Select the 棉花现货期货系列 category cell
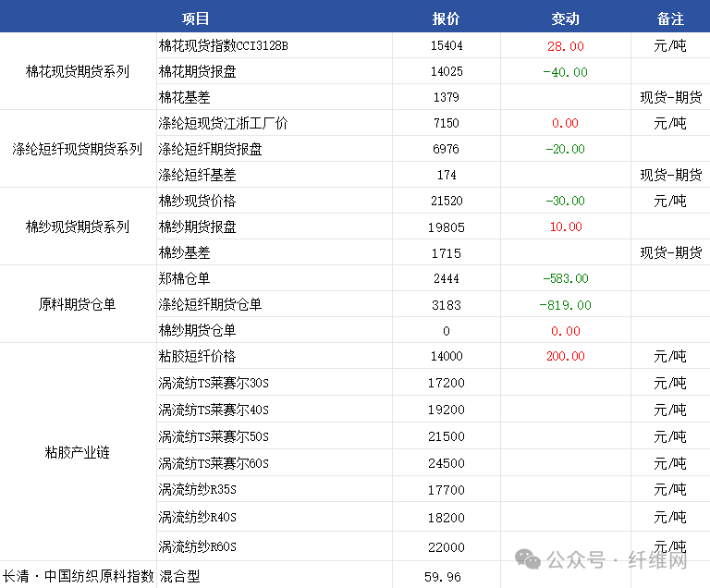710x588 pixels. (x=78, y=71)
